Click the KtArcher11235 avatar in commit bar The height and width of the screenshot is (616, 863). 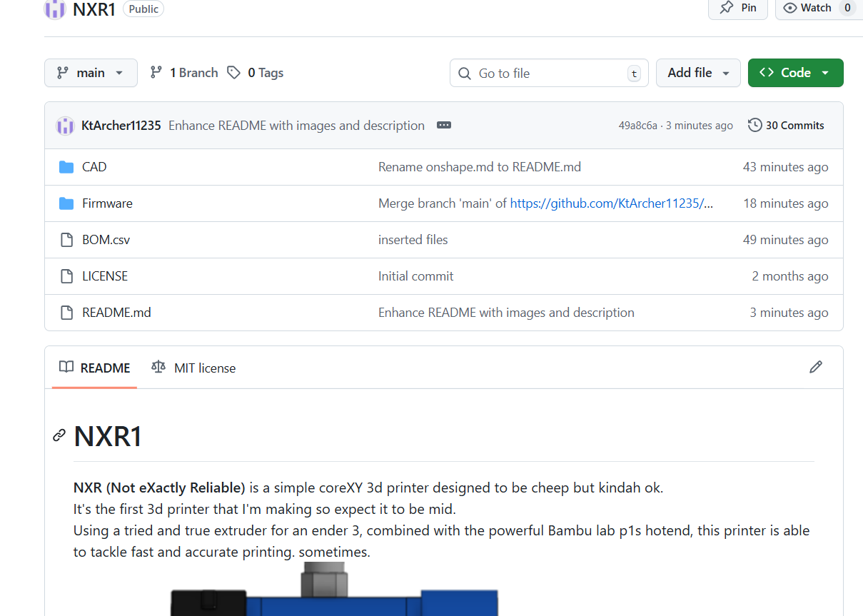point(65,126)
